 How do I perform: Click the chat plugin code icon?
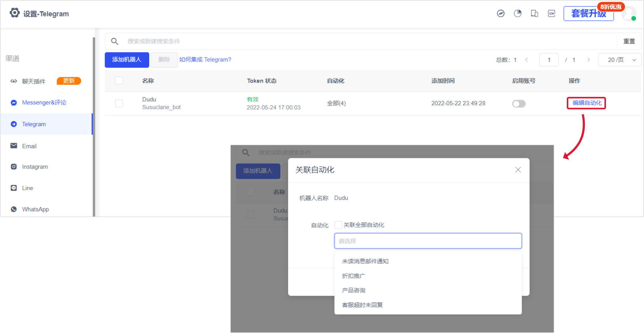tap(14, 81)
